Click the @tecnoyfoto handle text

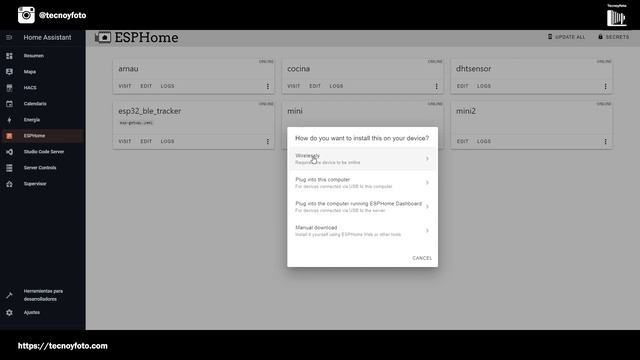62,16
